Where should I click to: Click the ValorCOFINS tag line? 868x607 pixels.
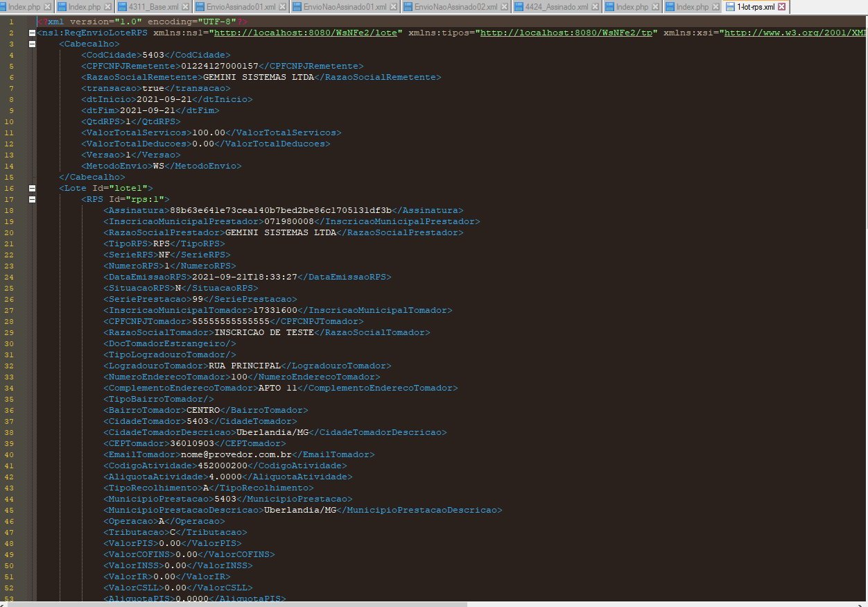pos(189,554)
